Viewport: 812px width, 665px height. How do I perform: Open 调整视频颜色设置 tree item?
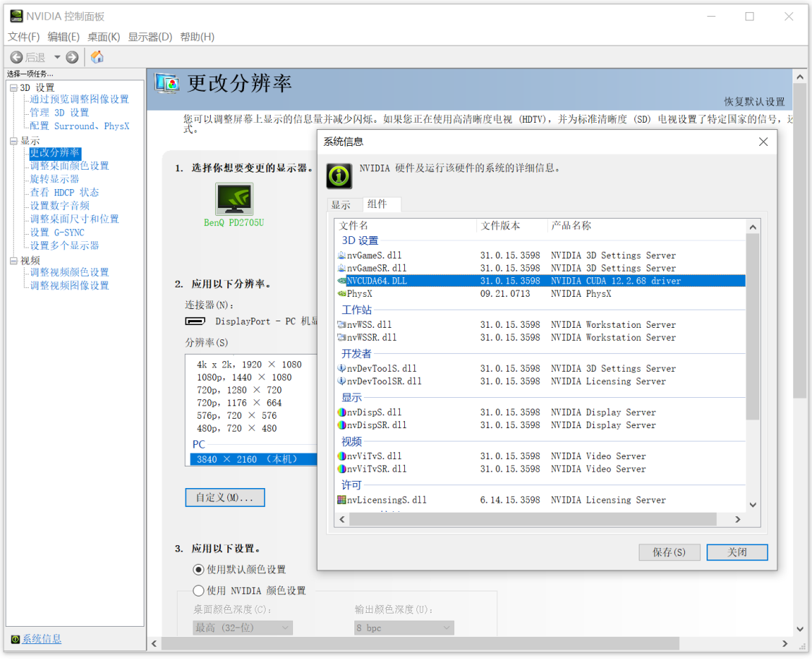(x=69, y=272)
